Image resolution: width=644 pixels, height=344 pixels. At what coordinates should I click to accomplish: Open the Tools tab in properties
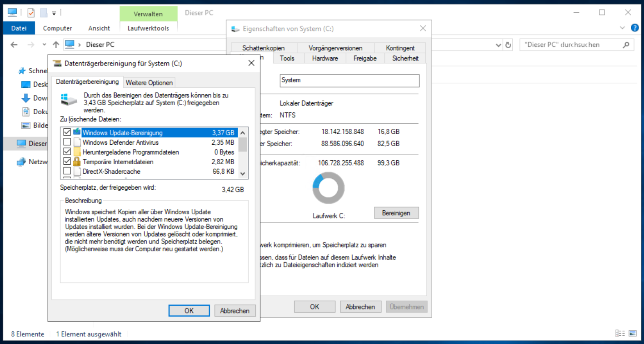click(287, 58)
